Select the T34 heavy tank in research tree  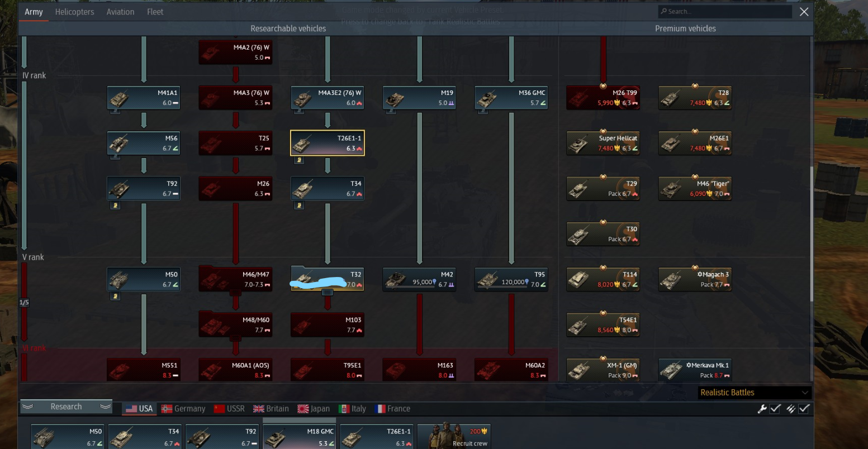pos(328,188)
